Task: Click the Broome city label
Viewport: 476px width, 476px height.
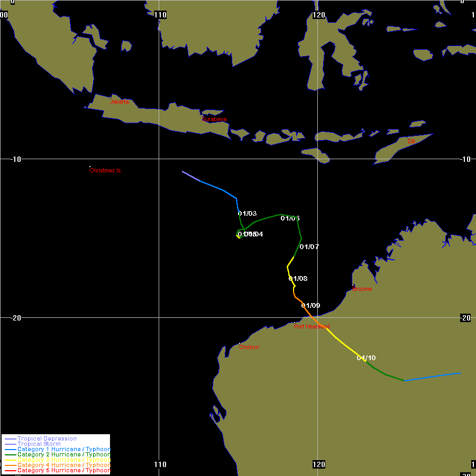Action: point(362,289)
